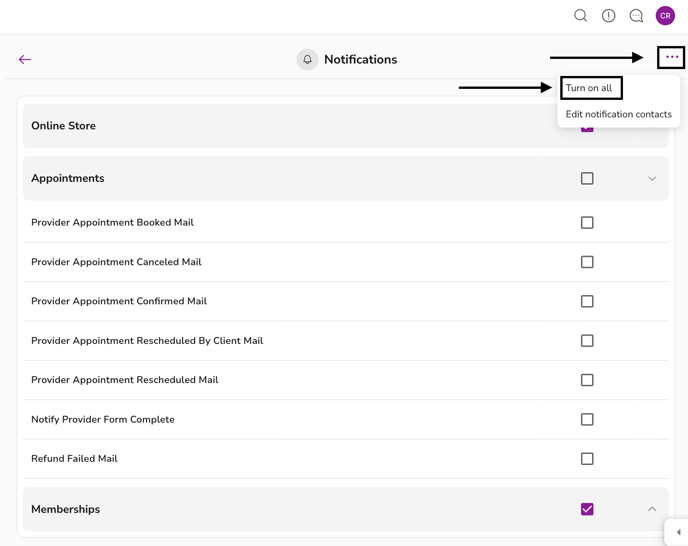Check Provider Appointment Booked Mail
Screen dimensions: 688x546
(x=587, y=223)
